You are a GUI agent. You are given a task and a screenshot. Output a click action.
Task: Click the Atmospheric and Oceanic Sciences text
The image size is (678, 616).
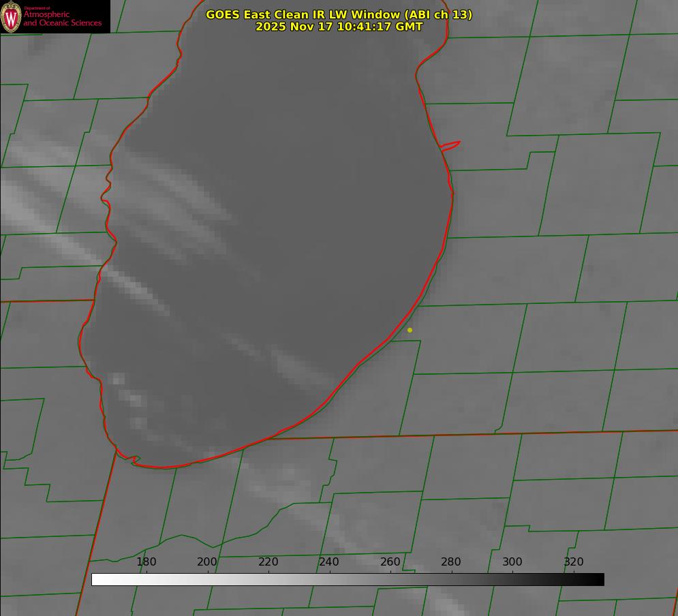pos(62,18)
